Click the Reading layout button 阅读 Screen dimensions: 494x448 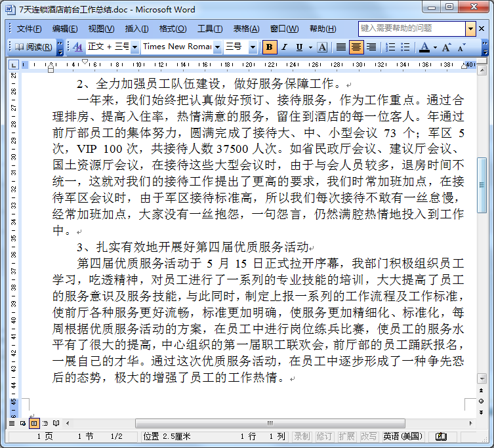click(33, 47)
